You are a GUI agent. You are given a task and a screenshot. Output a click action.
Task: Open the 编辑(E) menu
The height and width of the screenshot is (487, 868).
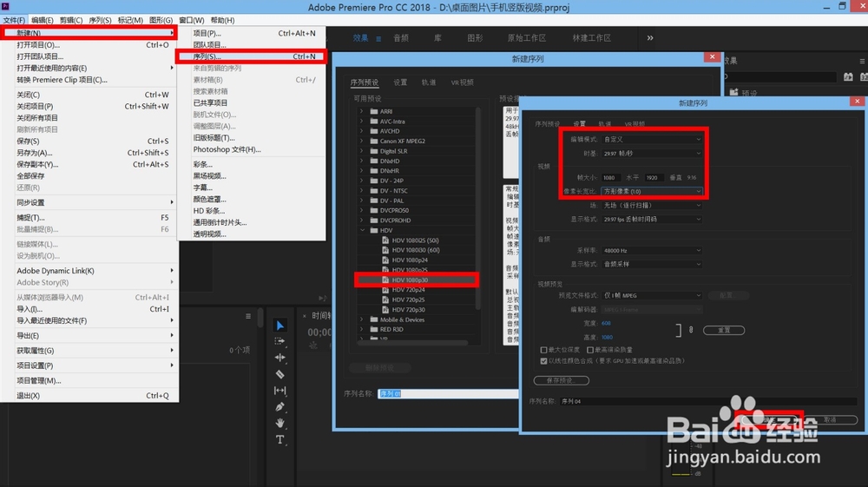pos(42,20)
